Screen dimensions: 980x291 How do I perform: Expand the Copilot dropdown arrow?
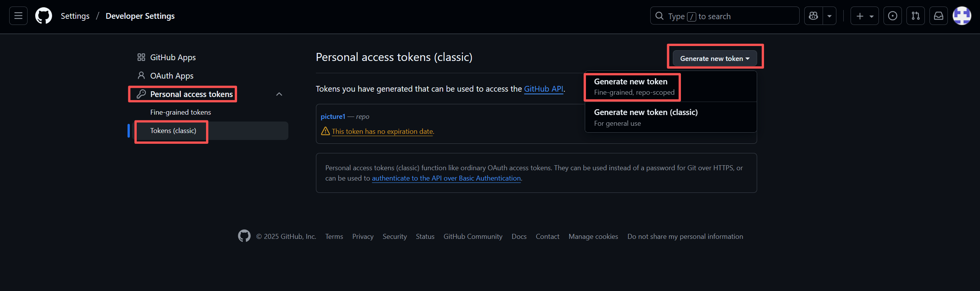(x=829, y=16)
